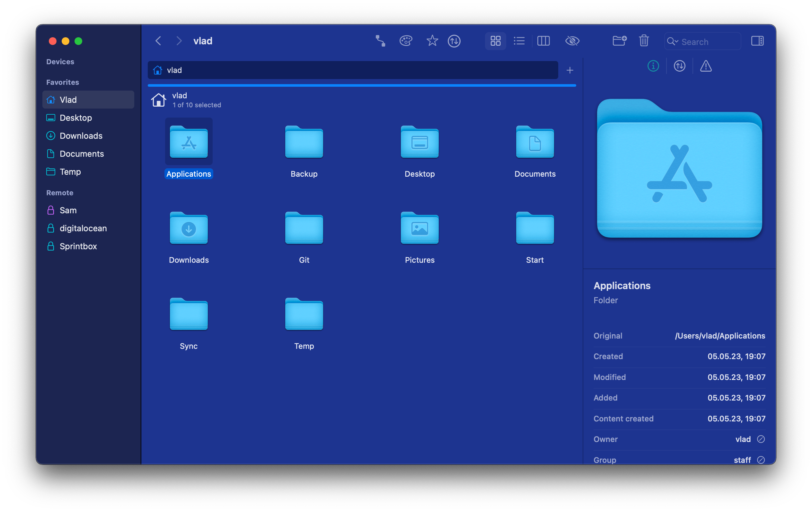Open the search options dropdown magnifier
Viewport: 812px width, 512px height.
point(673,41)
